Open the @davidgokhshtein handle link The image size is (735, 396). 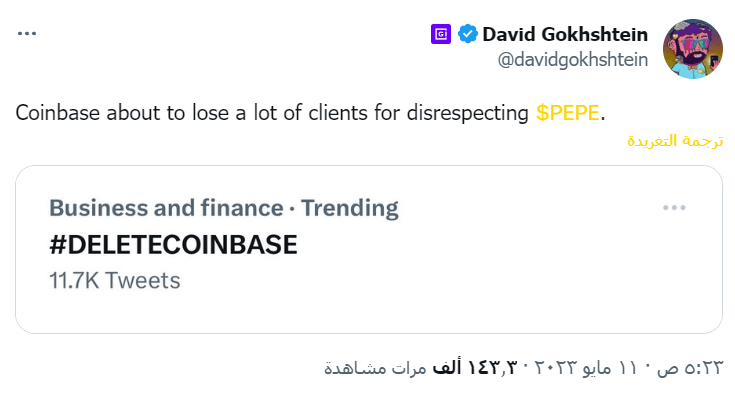click(x=573, y=60)
